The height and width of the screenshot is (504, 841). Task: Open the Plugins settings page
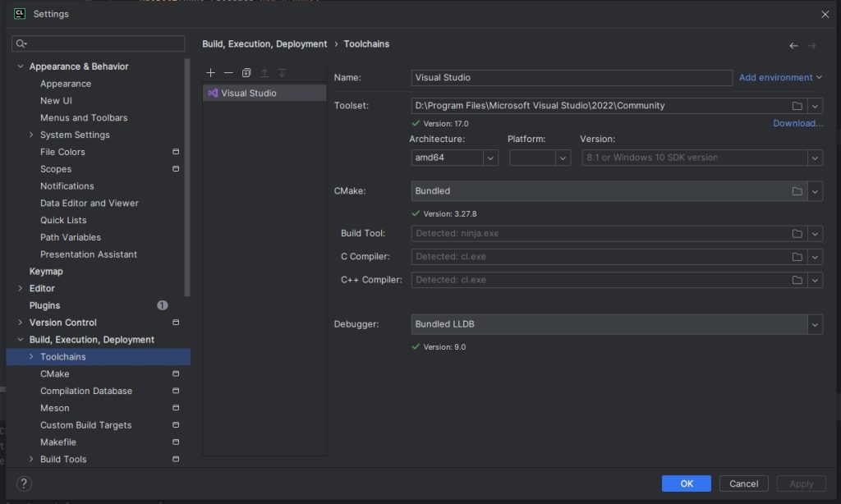click(x=44, y=305)
